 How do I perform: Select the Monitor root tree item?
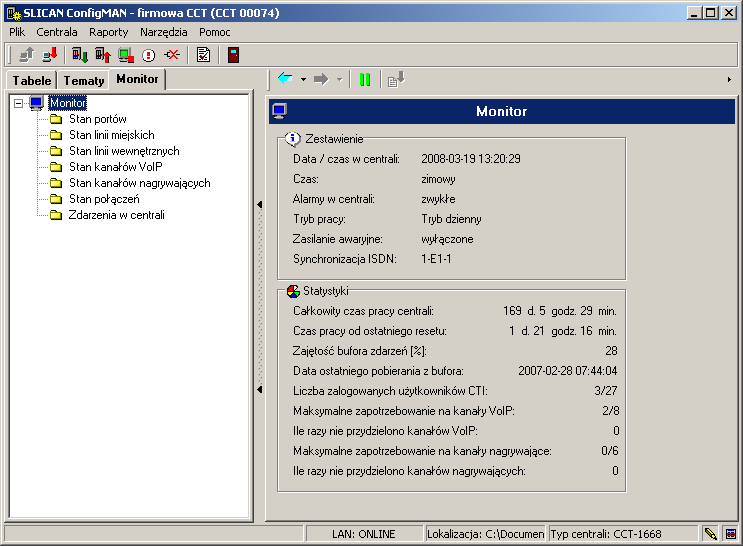pos(68,103)
